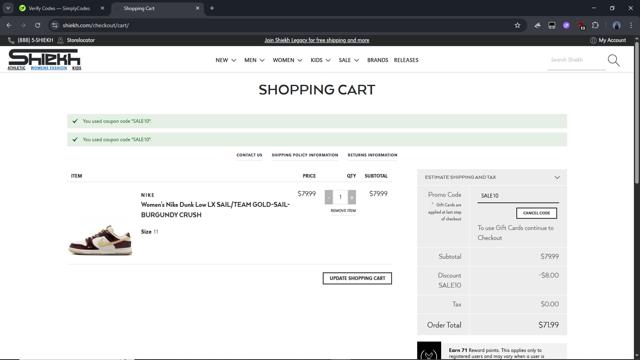This screenshot has width=640, height=360.
Task: Open the Chrome three-dot menu
Action: click(x=631, y=25)
